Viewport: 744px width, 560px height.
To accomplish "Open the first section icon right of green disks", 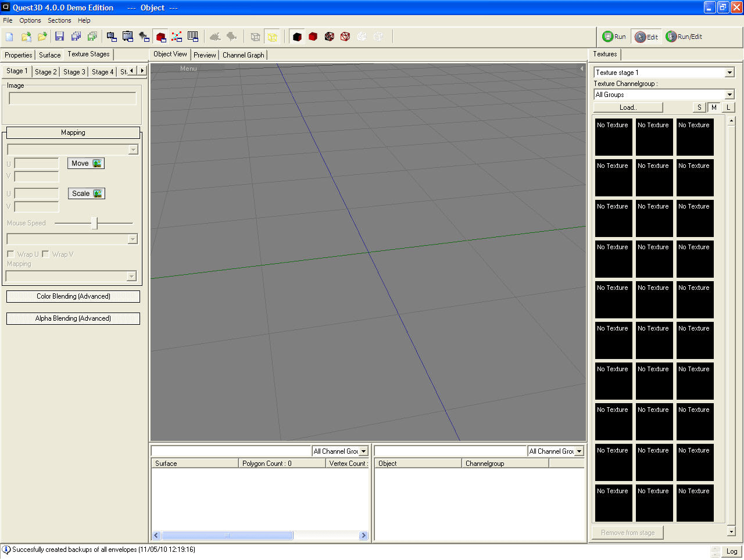I will pyautogui.click(x=112, y=37).
